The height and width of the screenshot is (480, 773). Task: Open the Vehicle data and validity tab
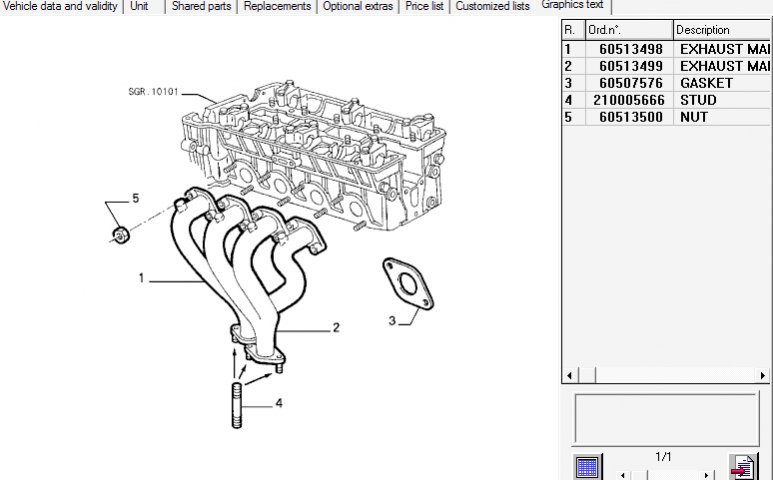[x=62, y=6]
